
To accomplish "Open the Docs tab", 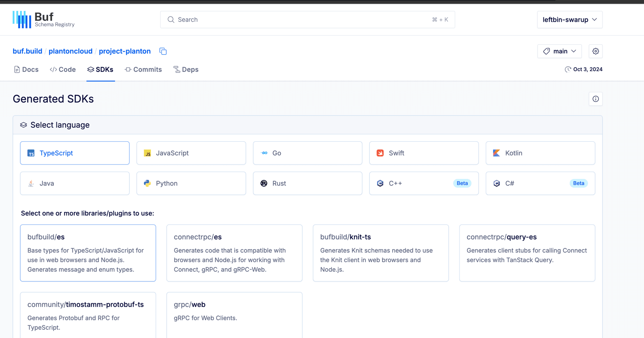I will (26, 69).
